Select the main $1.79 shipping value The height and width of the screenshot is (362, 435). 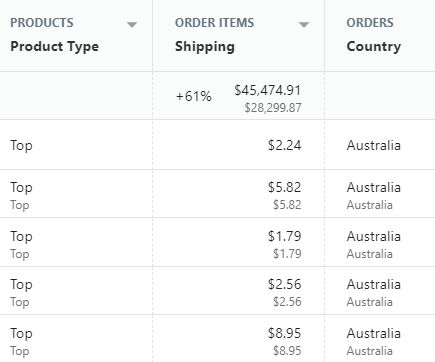click(285, 236)
